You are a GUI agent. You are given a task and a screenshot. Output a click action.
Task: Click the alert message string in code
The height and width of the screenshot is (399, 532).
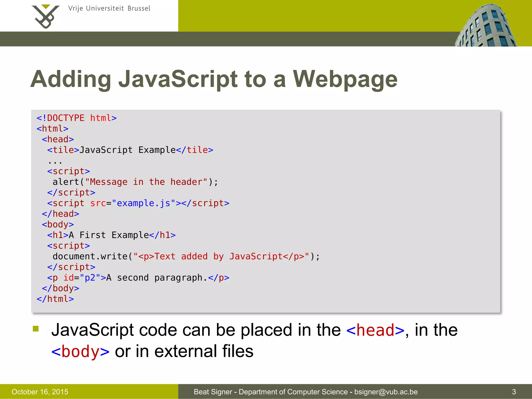[x=146, y=182]
